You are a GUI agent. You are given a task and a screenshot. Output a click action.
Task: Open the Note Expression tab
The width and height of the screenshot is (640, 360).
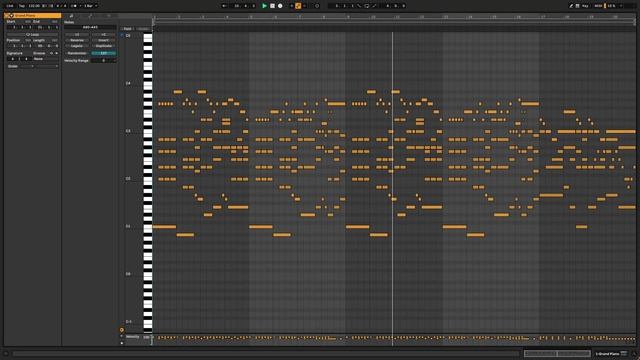click(109, 16)
